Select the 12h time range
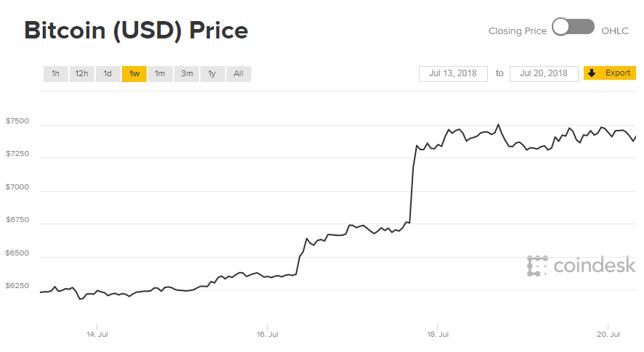The height and width of the screenshot is (352, 644). click(x=81, y=73)
